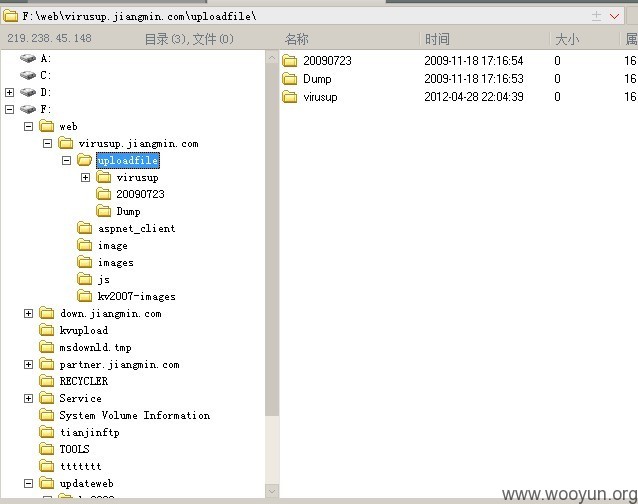Expand the virusup subfolder in tree
Image resolution: width=638 pixels, height=504 pixels.
coord(85,177)
